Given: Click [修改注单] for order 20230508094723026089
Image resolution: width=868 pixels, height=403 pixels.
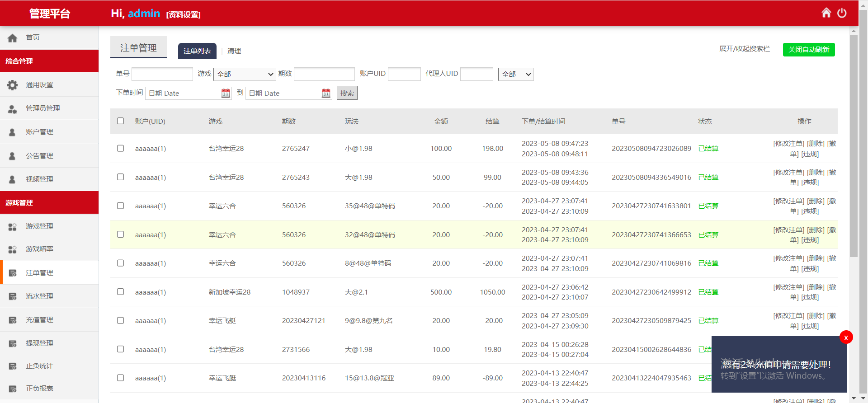Looking at the screenshot, I should 789,144.
